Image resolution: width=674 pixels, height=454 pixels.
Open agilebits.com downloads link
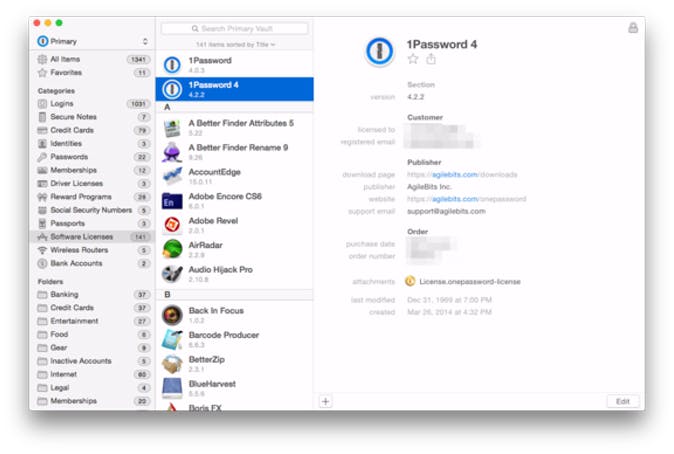(x=462, y=174)
